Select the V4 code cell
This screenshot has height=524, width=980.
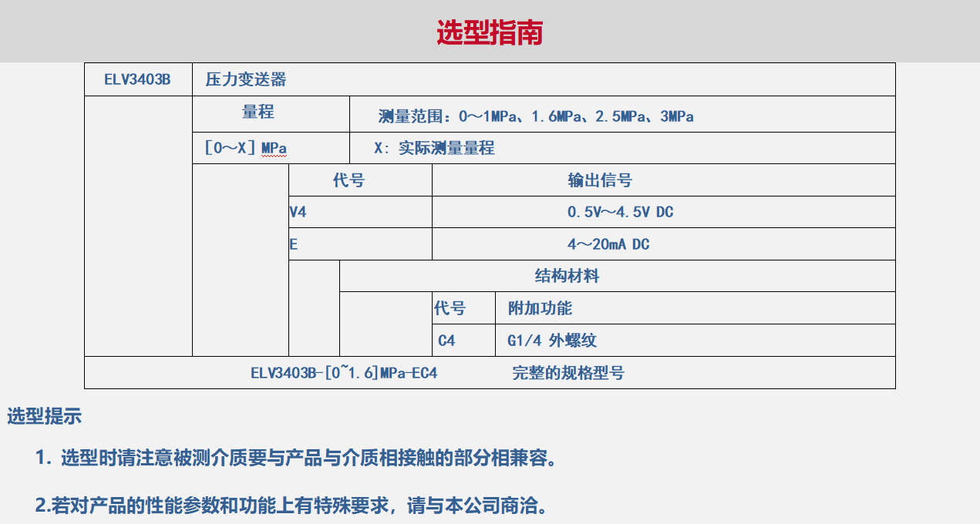click(x=298, y=212)
